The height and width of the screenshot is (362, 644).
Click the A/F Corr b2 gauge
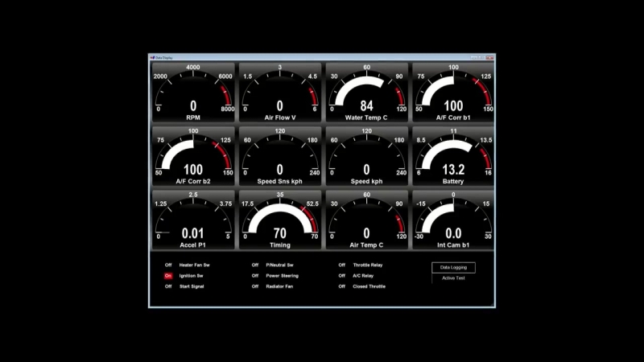pyautogui.click(x=193, y=155)
